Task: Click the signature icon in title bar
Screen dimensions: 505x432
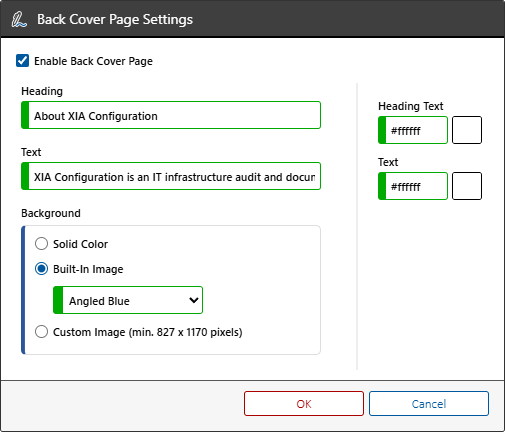Action: (19, 19)
